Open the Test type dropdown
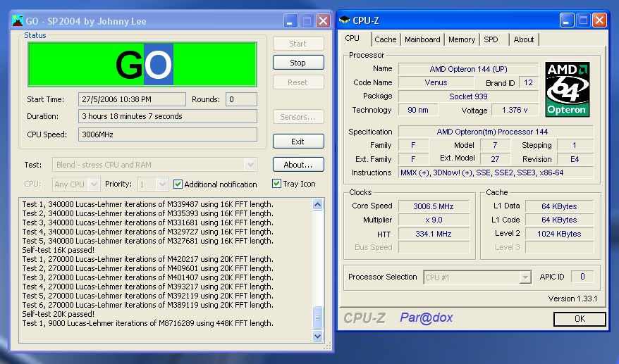Image resolution: width=619 pixels, height=364 pixels. [250, 165]
